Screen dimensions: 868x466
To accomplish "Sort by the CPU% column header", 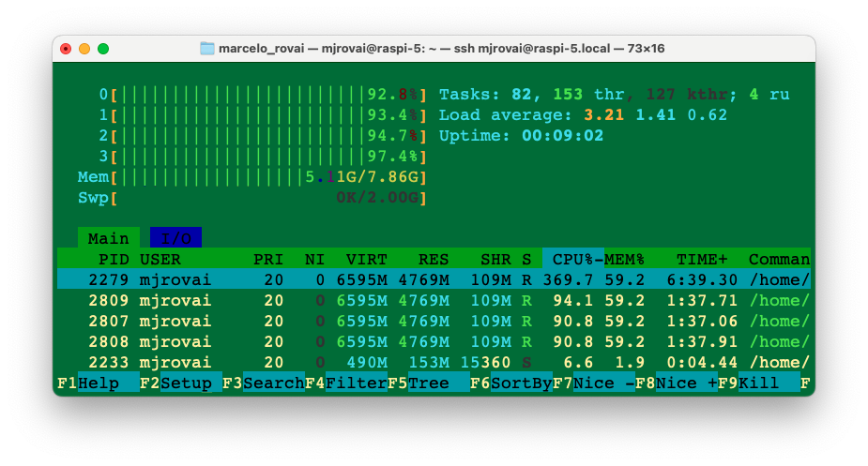I will tap(572, 259).
